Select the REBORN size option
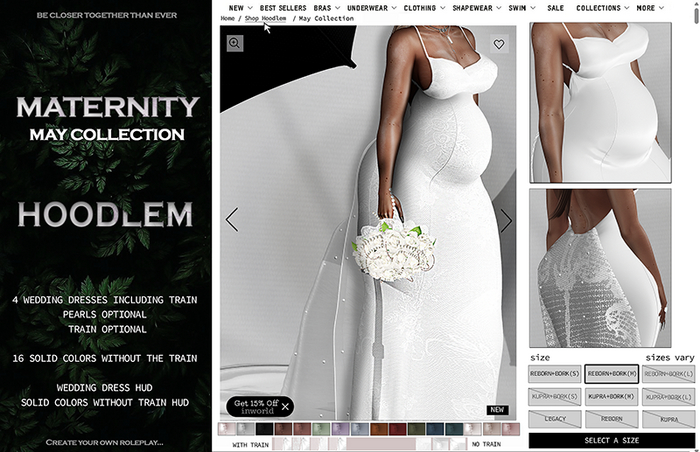The image size is (700, 452). (611, 419)
